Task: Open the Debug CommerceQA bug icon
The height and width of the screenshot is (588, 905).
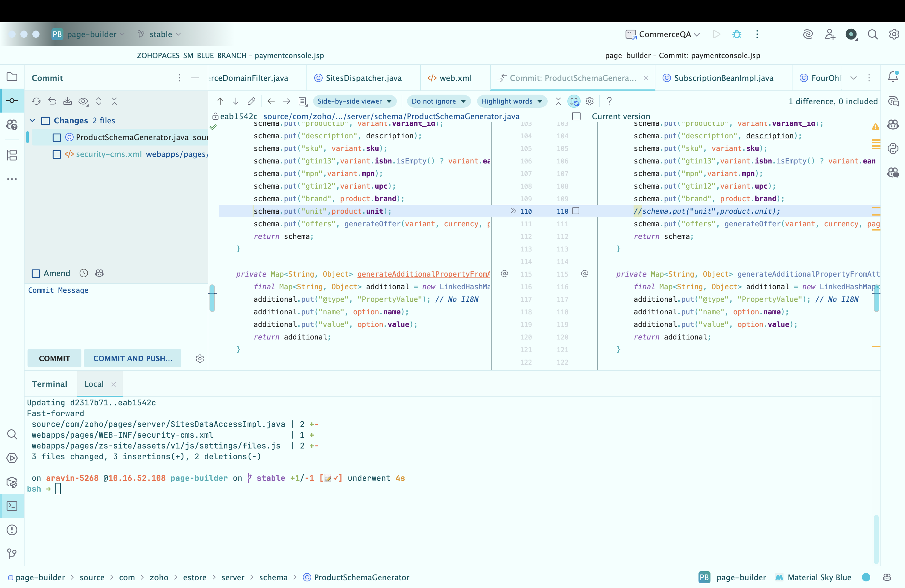Action: tap(737, 34)
